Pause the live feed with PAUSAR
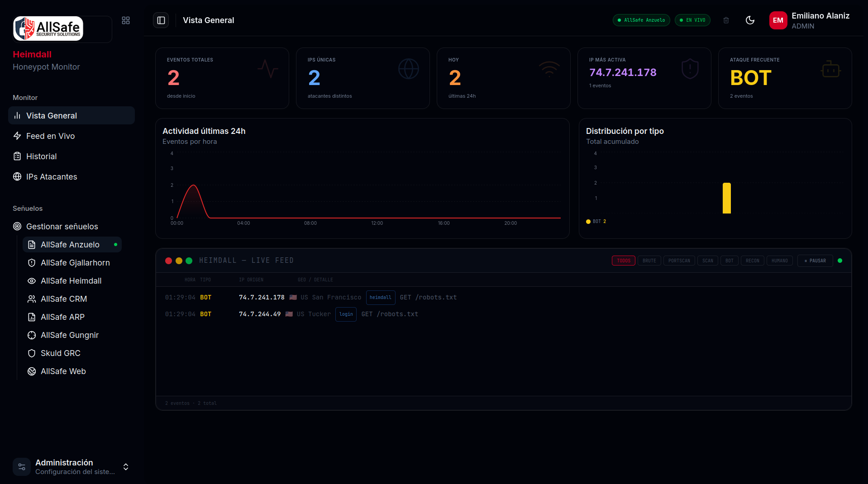 pyautogui.click(x=815, y=261)
